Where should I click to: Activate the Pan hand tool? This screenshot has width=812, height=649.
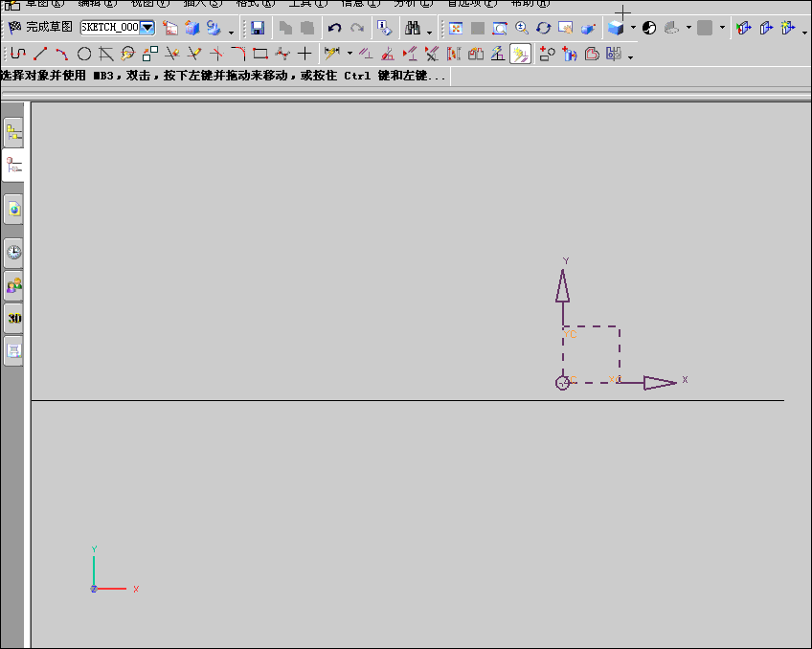click(x=565, y=28)
